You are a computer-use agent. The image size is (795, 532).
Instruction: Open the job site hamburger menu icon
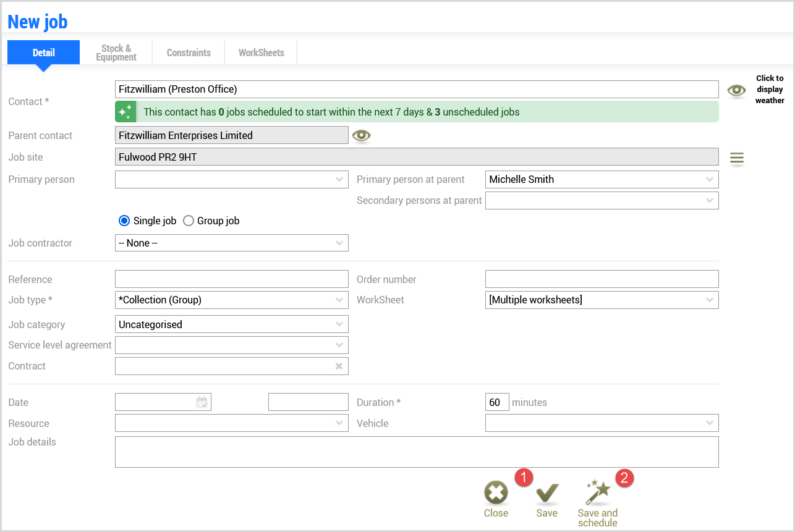[736, 158]
